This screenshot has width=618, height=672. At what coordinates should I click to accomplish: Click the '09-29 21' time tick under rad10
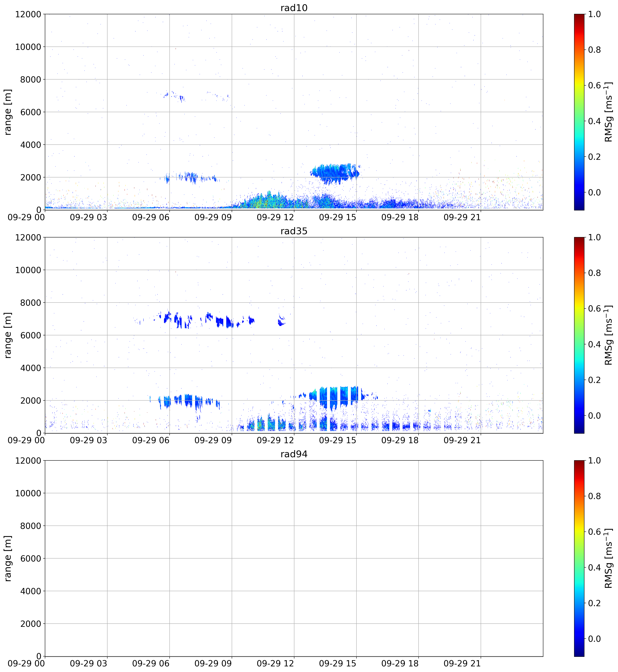(x=462, y=217)
